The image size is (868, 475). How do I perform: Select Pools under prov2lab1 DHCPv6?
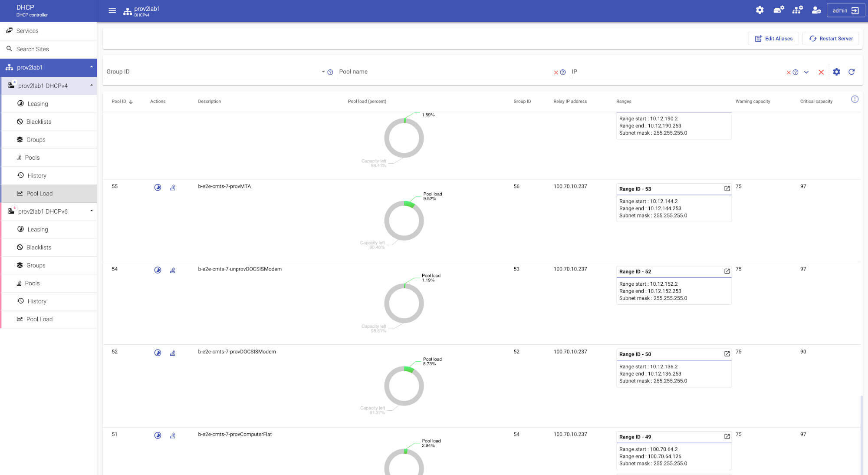(33, 283)
